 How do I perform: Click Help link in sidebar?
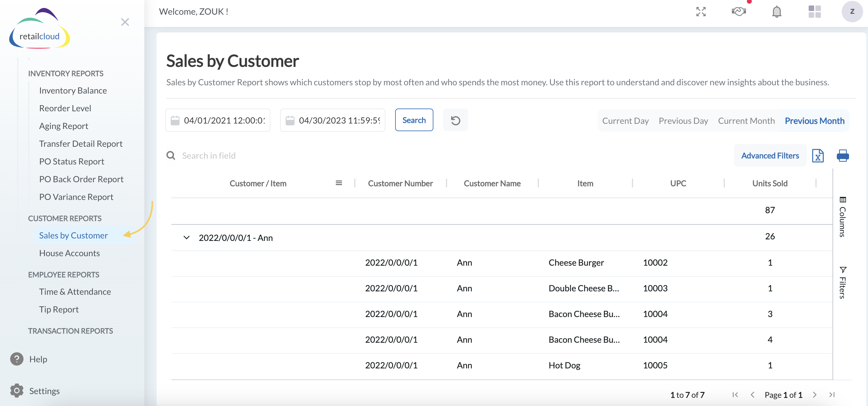[38, 359]
